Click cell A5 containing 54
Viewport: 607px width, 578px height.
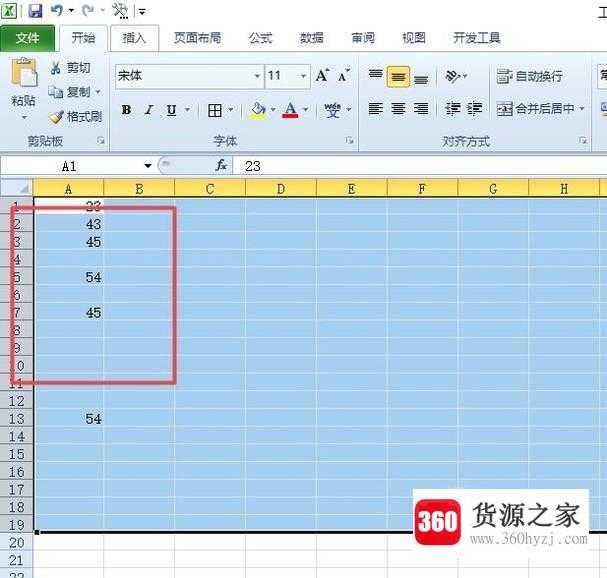tap(69, 277)
